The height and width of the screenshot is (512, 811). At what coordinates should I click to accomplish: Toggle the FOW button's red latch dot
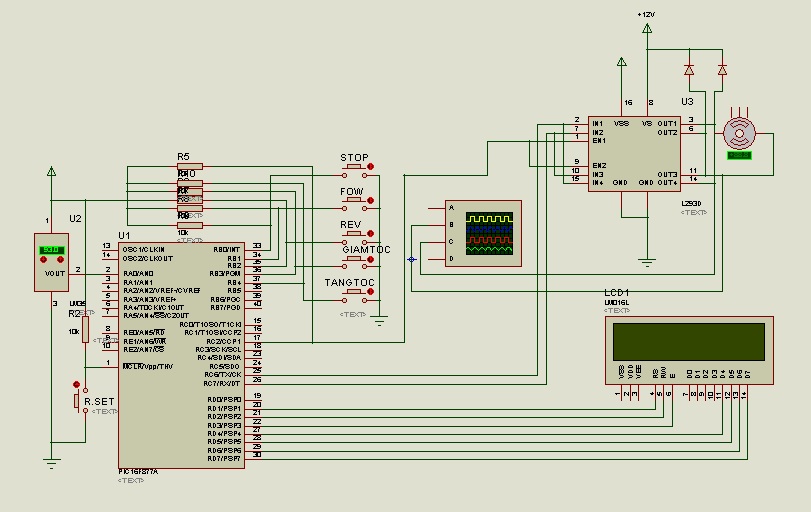click(370, 200)
